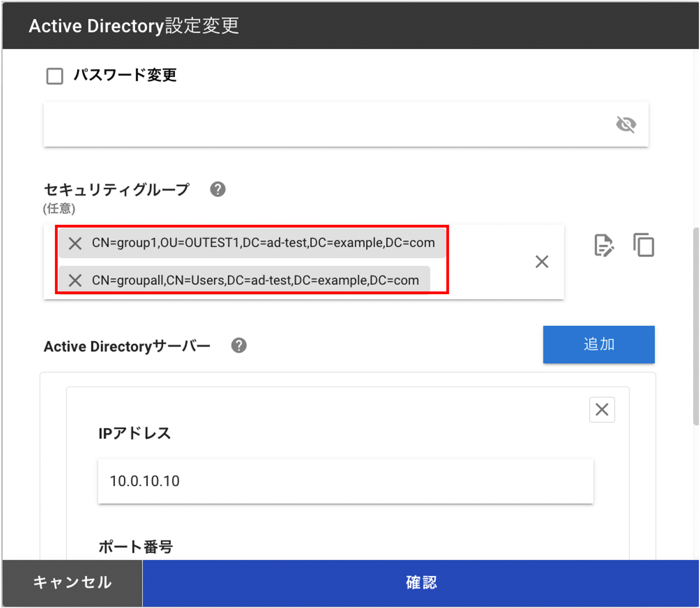Image resolution: width=700 pixels, height=608 pixels.
Task: Clear all security groups with X
Action: [542, 262]
